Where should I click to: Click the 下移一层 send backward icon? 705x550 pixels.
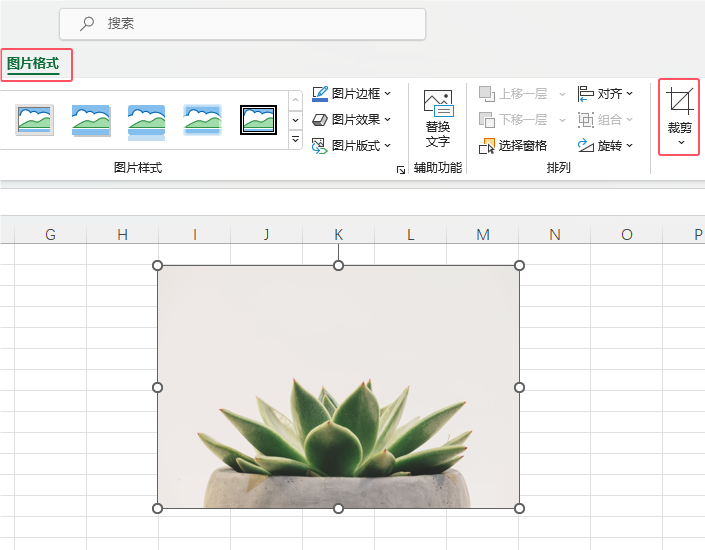pos(486,120)
